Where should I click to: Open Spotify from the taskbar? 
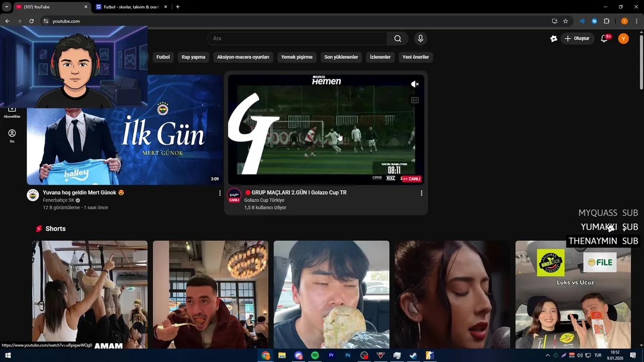pyautogui.click(x=315, y=355)
